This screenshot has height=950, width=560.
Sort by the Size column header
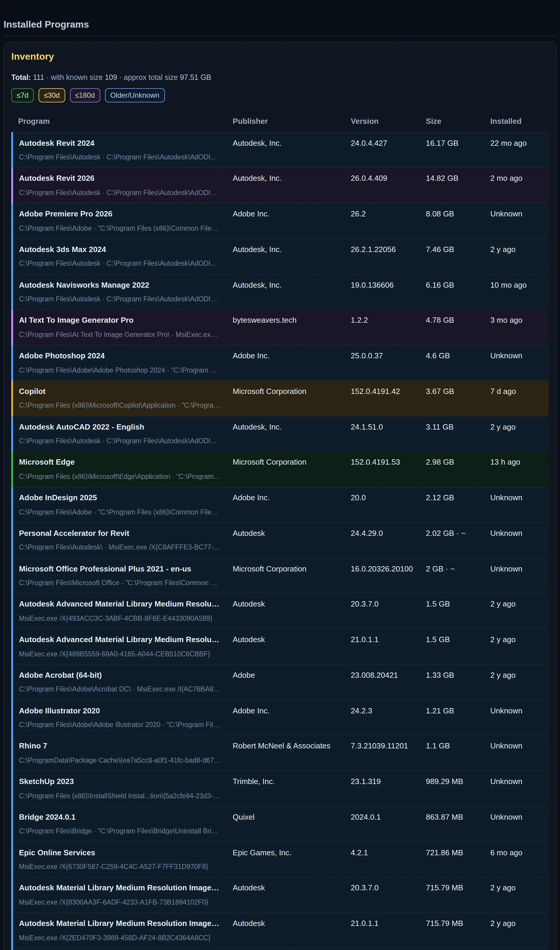(434, 121)
